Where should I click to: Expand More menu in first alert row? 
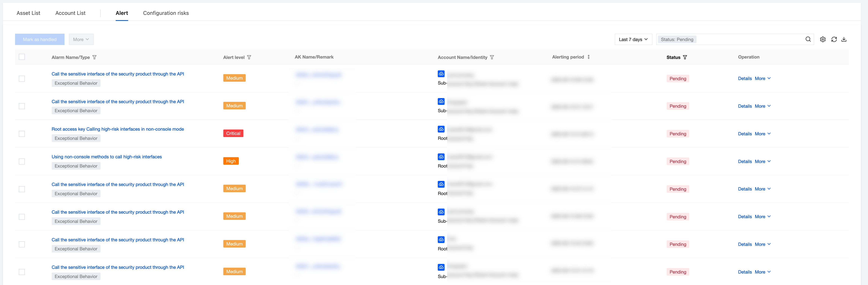(x=762, y=78)
